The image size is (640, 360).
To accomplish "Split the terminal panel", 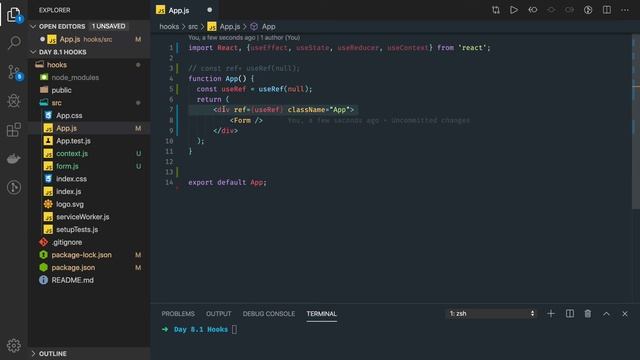I will tap(570, 313).
